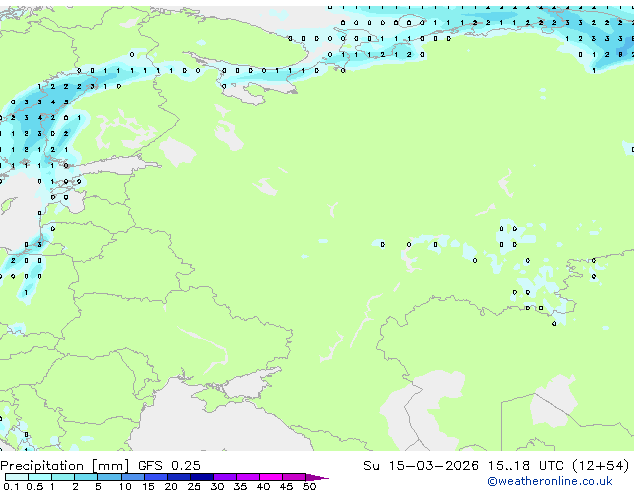The height and width of the screenshot is (490, 634).
Task: Select the 30–35 mm purple legend swatch
Action: [225, 477]
